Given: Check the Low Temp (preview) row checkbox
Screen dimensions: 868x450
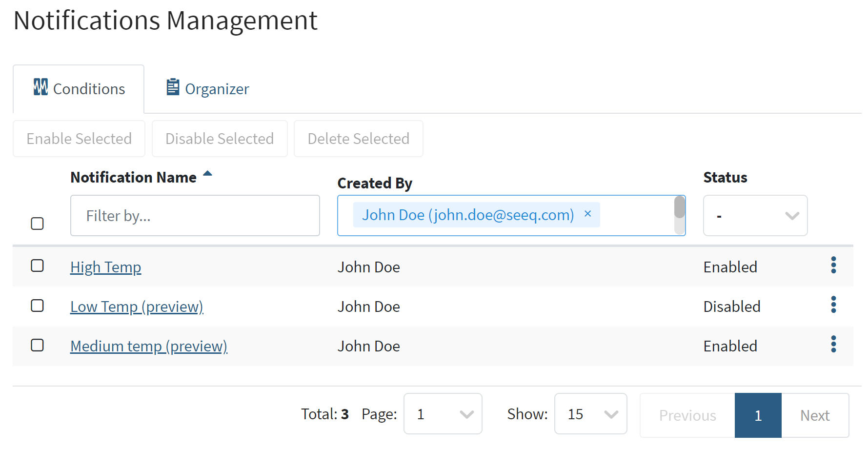Looking at the screenshot, I should point(37,306).
